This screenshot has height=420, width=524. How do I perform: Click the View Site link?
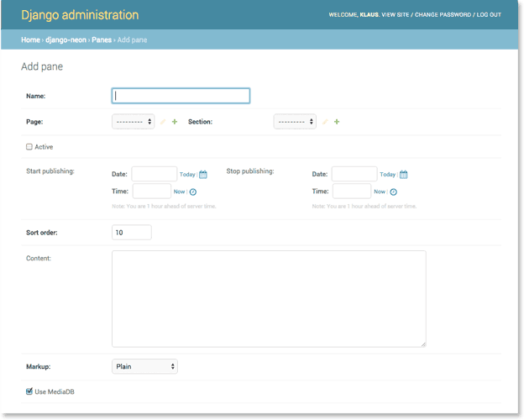click(x=396, y=15)
